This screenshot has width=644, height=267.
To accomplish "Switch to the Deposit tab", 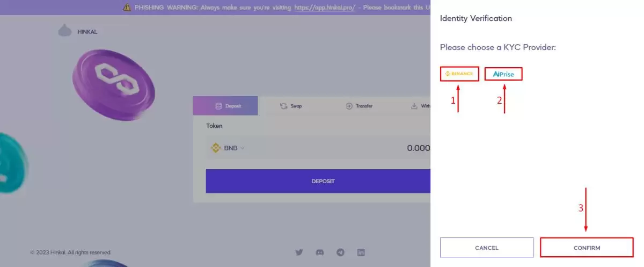I will [225, 106].
